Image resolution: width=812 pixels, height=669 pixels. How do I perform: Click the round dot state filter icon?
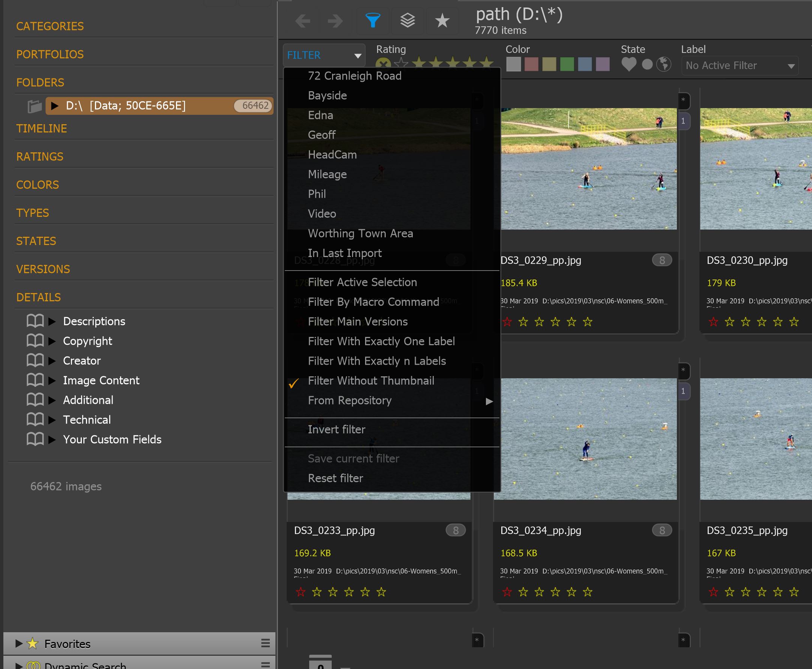(x=647, y=65)
